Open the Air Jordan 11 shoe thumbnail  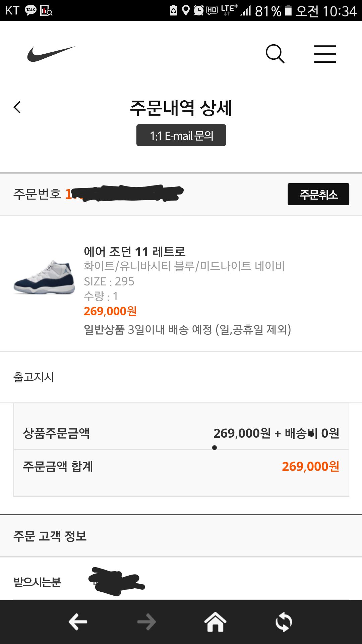(44, 277)
